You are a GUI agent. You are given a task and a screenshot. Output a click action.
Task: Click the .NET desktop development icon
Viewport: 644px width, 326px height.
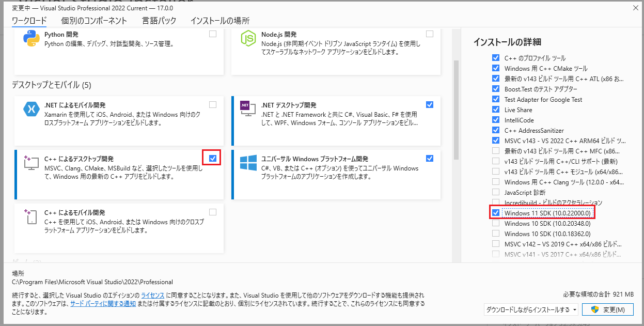[248, 109]
